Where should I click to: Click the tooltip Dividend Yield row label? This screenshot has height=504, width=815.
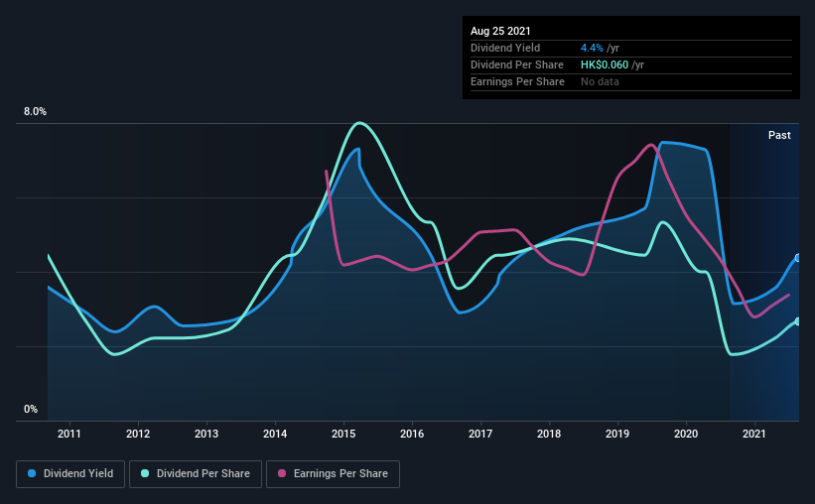[505, 48]
